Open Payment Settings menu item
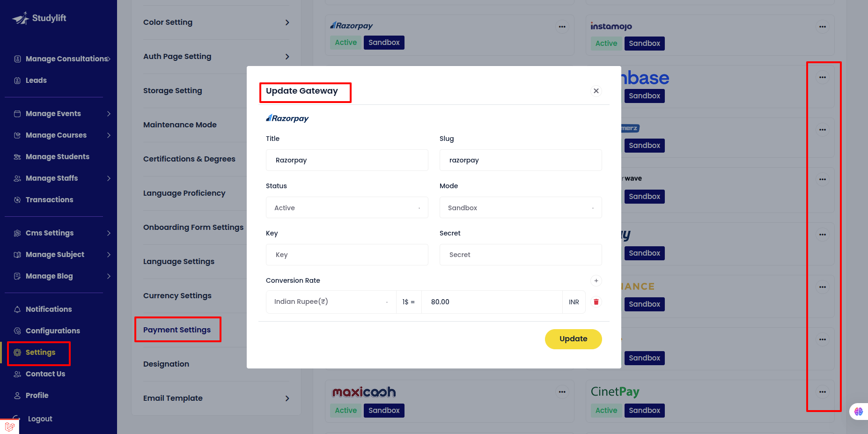This screenshot has height=434, width=868. pos(177,330)
